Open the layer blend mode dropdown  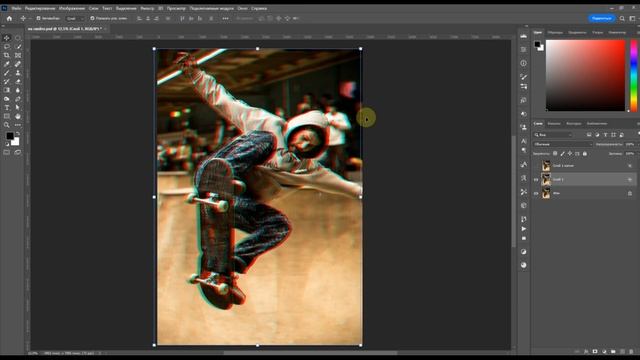tap(562, 144)
